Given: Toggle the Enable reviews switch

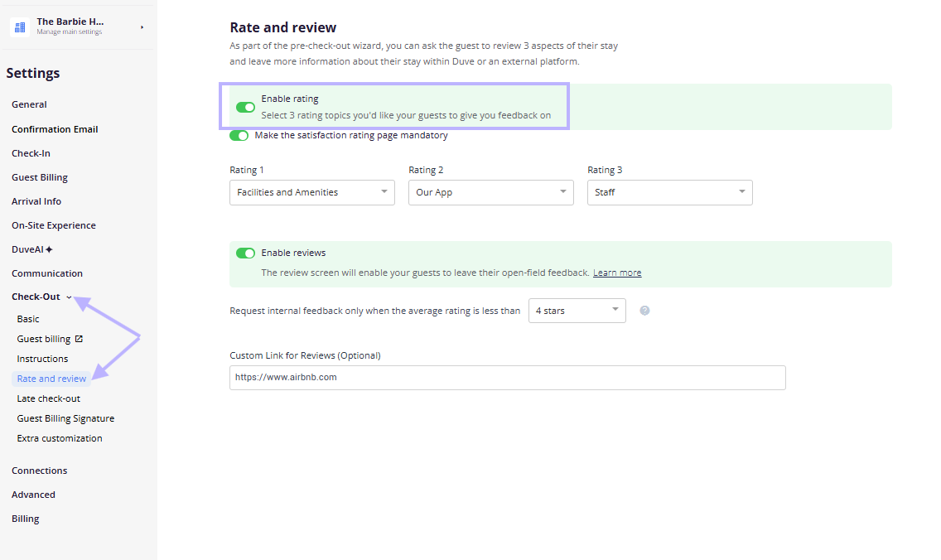Looking at the screenshot, I should click(x=245, y=253).
